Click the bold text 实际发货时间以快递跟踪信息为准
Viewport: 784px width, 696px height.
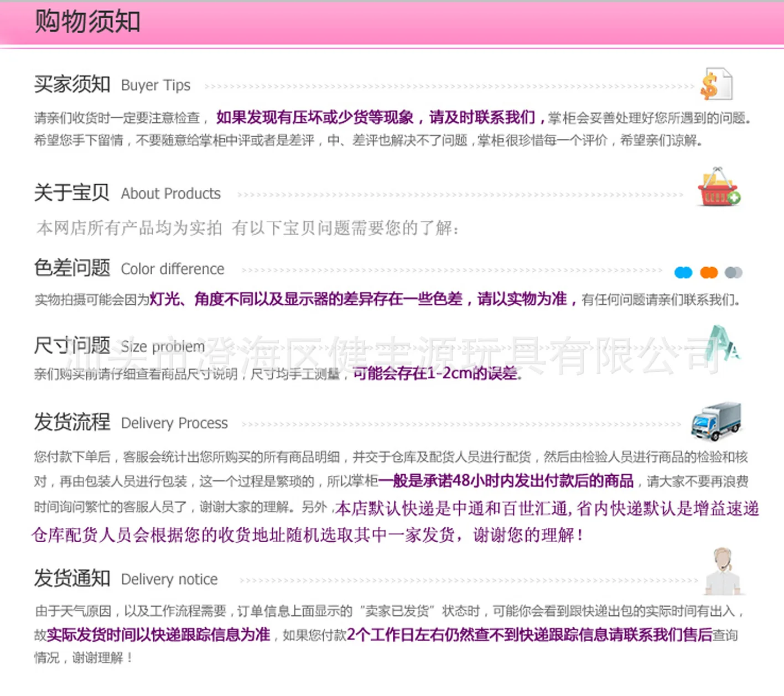tap(158, 634)
